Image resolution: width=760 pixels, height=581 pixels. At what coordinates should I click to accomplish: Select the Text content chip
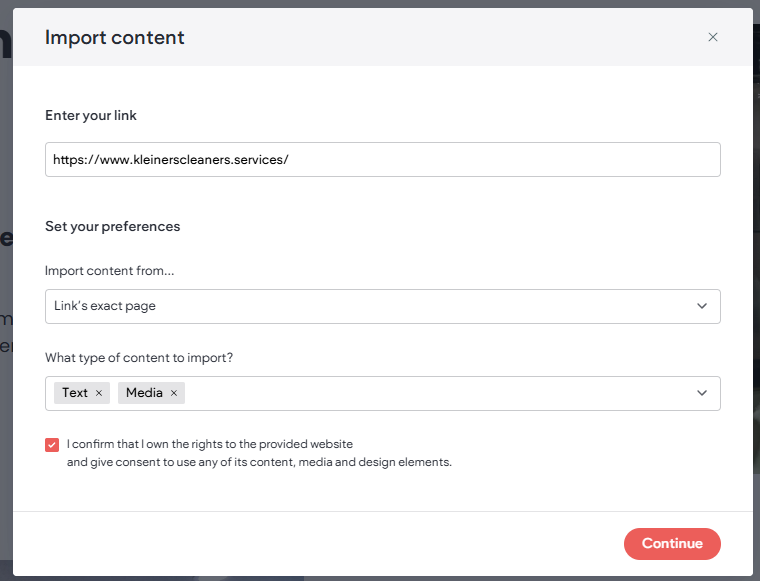pos(75,393)
